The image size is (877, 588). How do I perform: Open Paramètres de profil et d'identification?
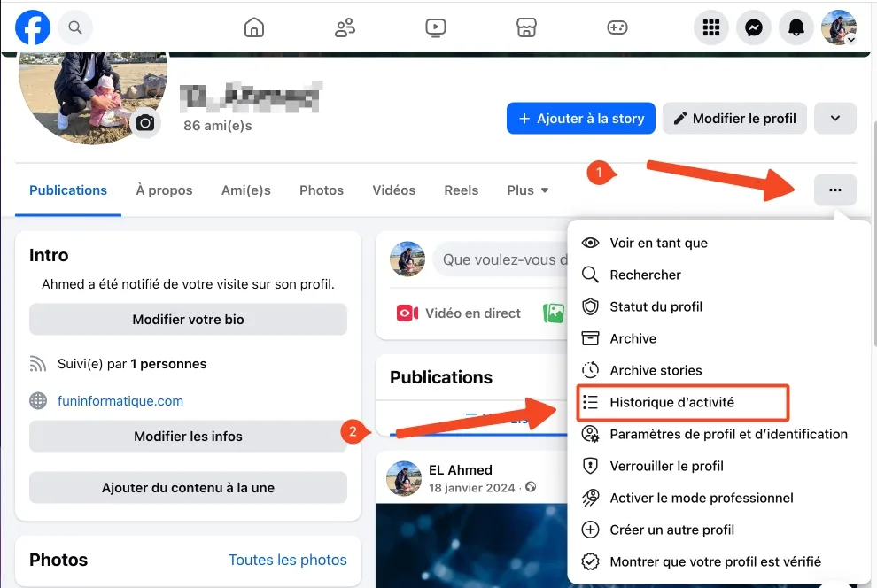[x=718, y=434]
